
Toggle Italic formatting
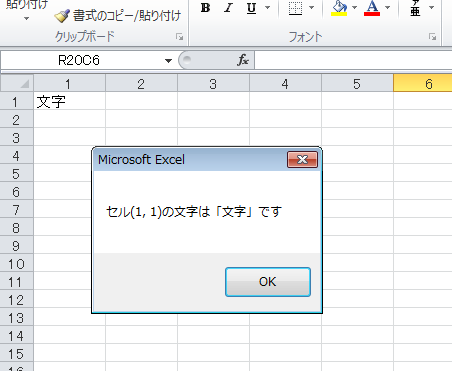coord(228,8)
